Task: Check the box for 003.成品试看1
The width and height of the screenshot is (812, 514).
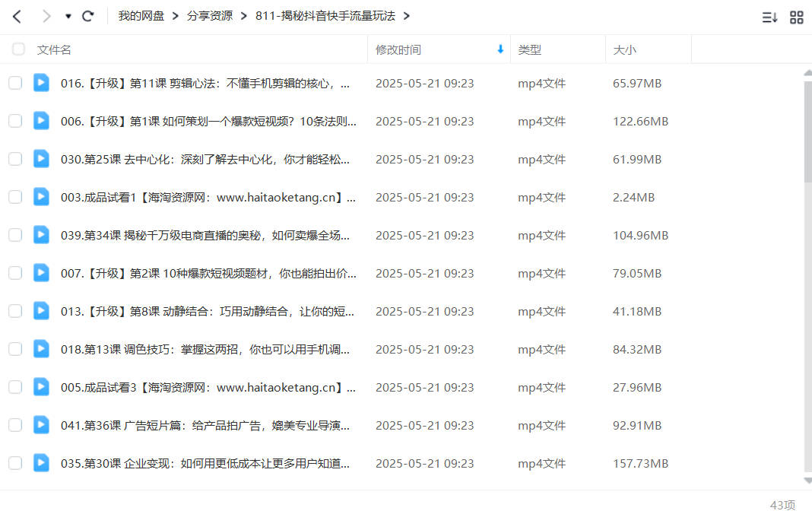Action: click(15, 197)
